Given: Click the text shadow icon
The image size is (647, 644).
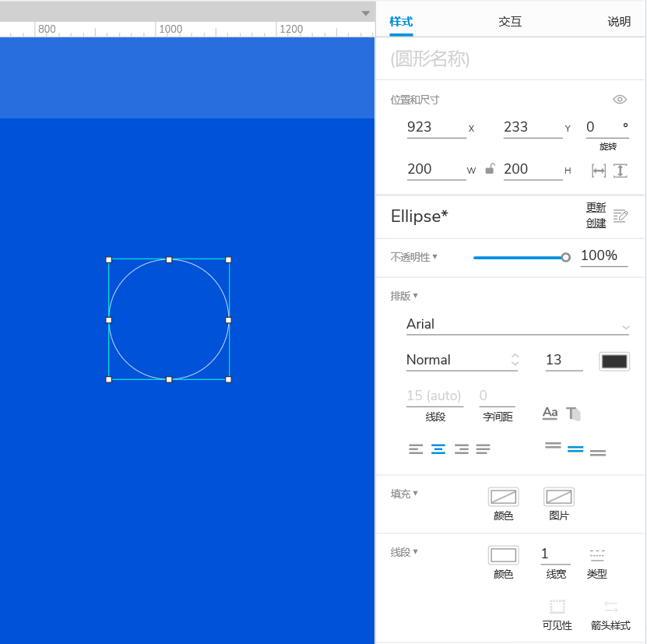Looking at the screenshot, I should pos(573,413).
